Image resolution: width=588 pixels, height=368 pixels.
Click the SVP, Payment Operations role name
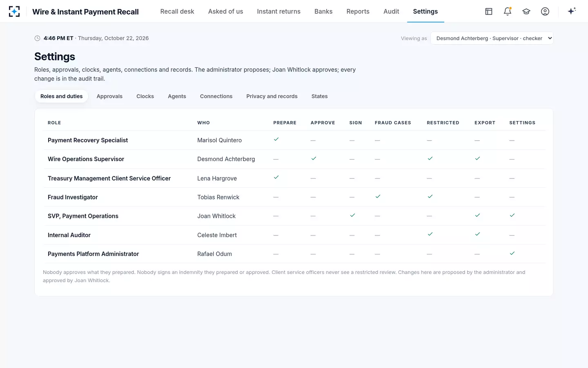click(x=83, y=216)
